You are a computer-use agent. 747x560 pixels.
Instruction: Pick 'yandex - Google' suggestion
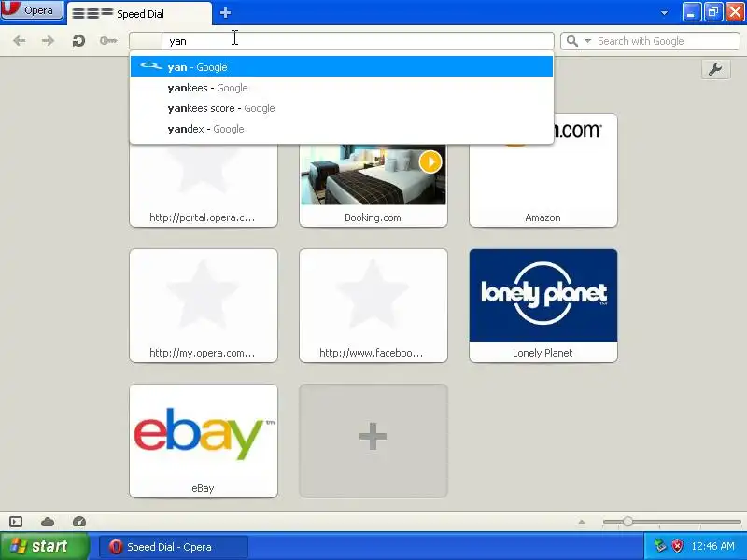click(342, 129)
